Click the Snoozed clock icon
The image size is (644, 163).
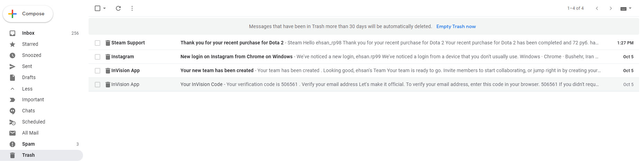(12, 55)
